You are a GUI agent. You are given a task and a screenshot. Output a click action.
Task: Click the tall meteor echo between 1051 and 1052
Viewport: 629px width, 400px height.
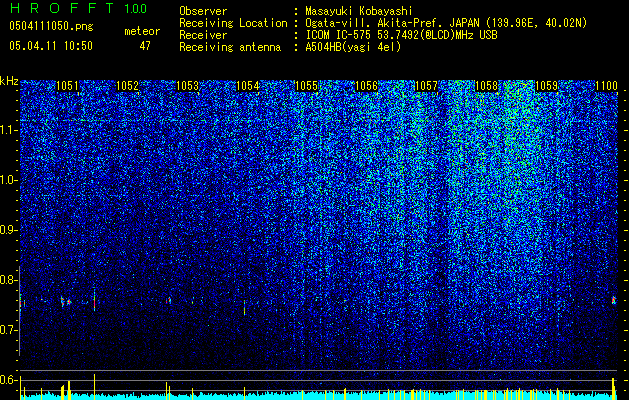94,298
